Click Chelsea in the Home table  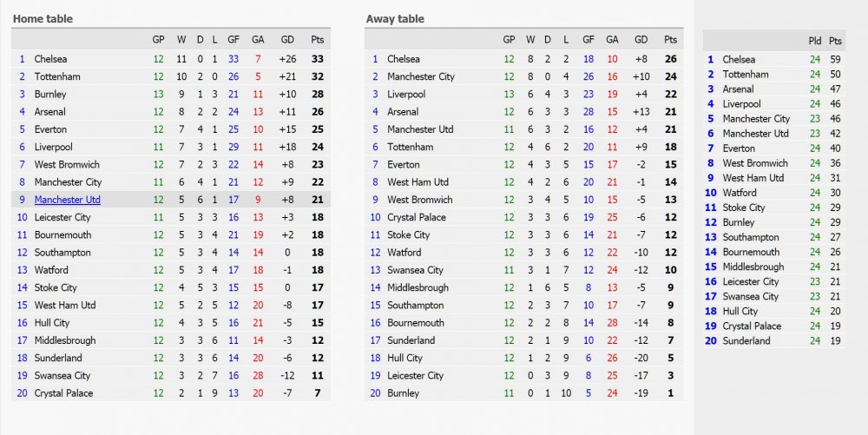click(50, 59)
